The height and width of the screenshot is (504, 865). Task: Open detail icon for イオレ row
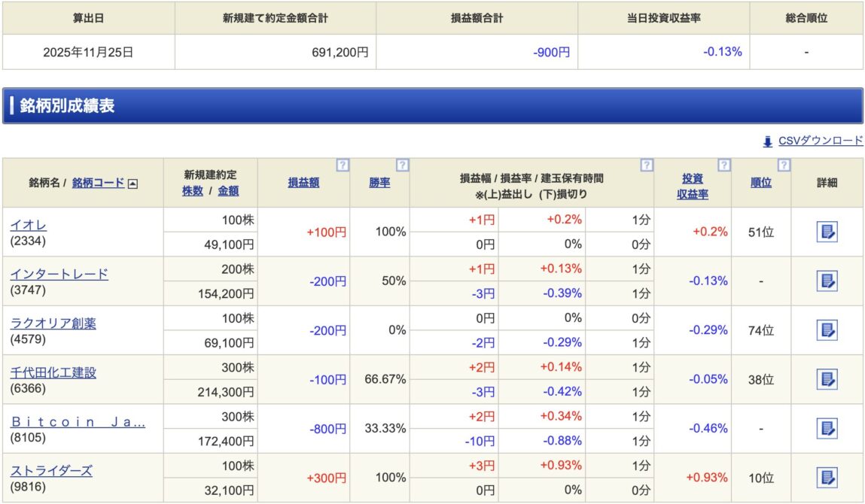(x=827, y=232)
